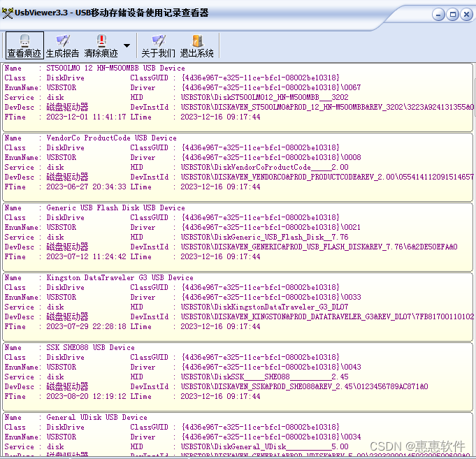Click HID USBSTOR\DiskVendorCoProductCode value
Screen dimensions: 476x459
[264, 167]
